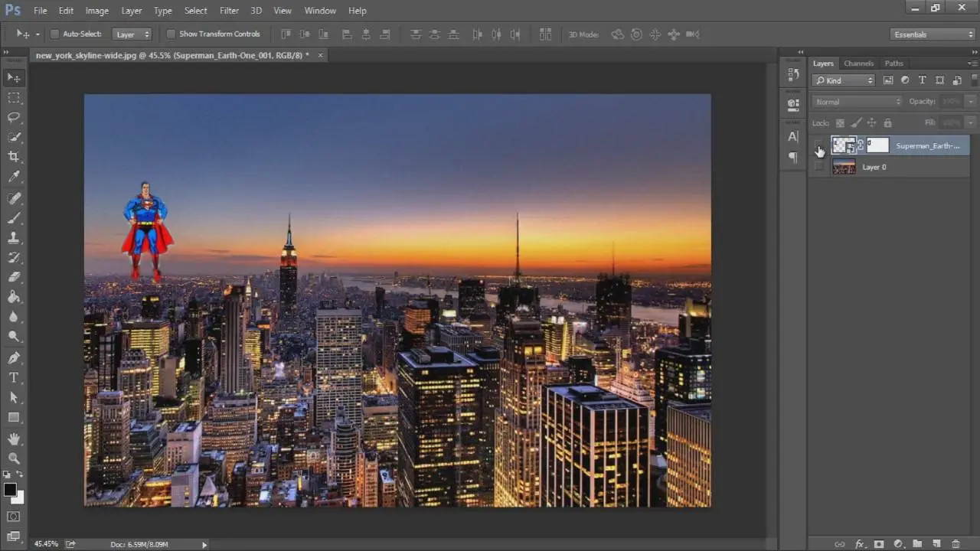Enable the Auto-Select checkbox
Image resolution: width=980 pixels, height=551 pixels.
point(54,34)
